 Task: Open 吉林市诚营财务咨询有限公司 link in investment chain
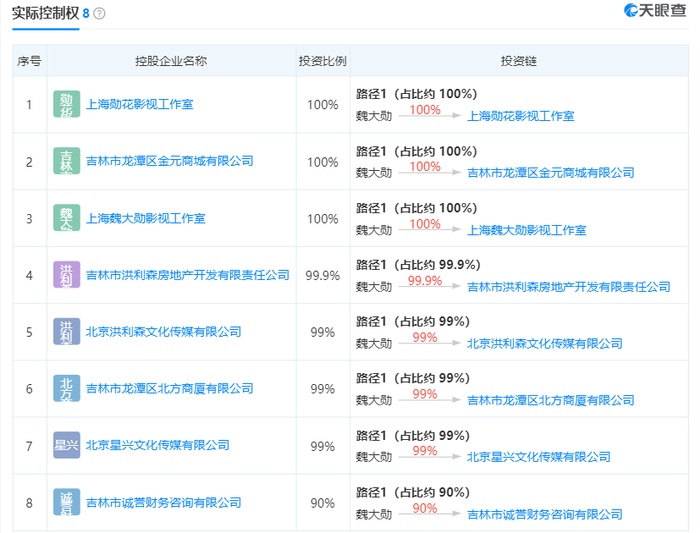pos(545,515)
